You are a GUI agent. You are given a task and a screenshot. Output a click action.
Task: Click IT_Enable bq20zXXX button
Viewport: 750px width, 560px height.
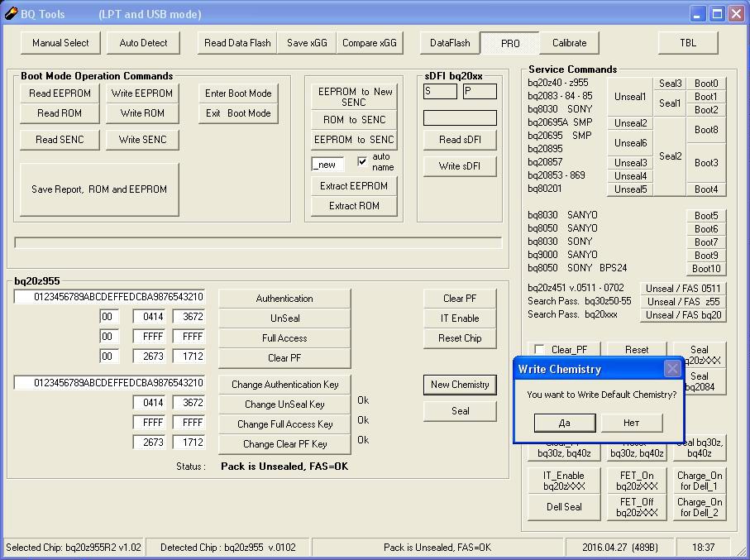coord(565,481)
